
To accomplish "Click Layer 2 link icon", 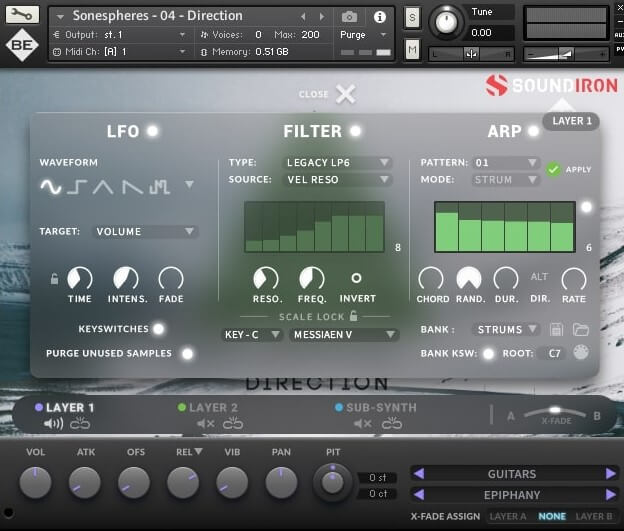I will pyautogui.click(x=233, y=424).
